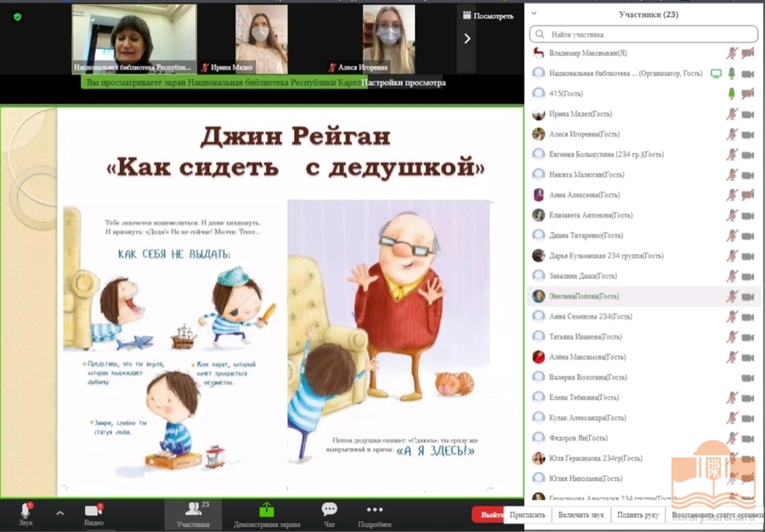Screen dimensions: 765x532
Task: Click green microphone icon for Национальная библиотека
Action: coord(731,74)
